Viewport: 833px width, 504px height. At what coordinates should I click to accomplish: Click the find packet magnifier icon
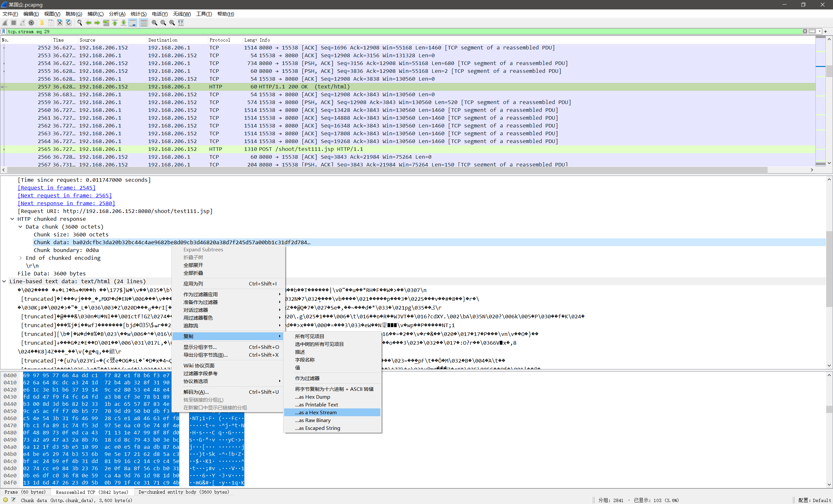point(79,23)
